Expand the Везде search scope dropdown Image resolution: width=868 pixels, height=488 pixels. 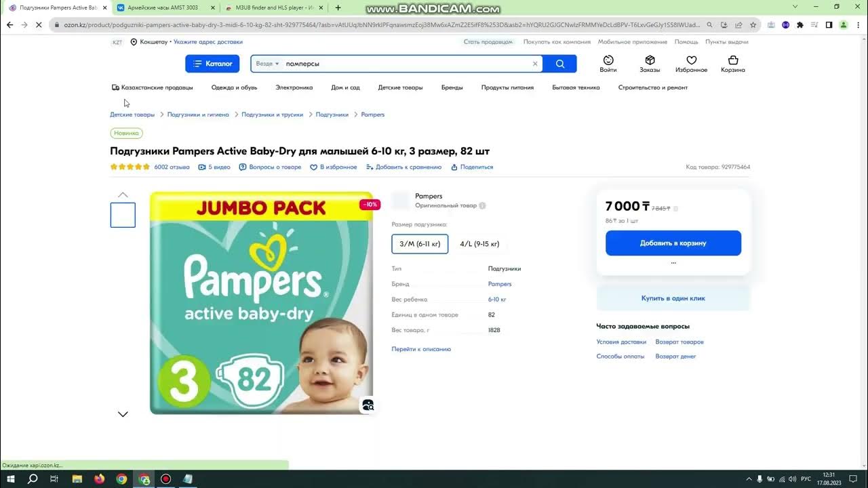[267, 64]
